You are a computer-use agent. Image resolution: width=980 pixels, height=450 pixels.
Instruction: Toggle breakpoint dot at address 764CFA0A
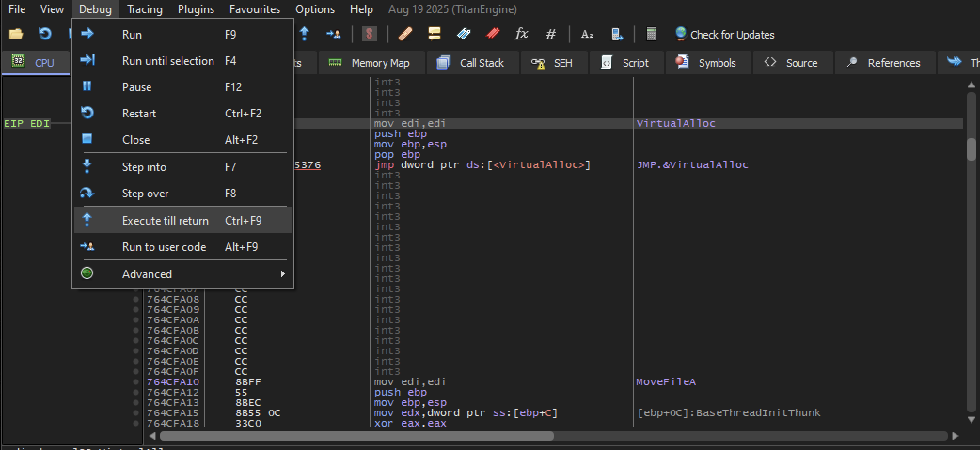coord(136,320)
